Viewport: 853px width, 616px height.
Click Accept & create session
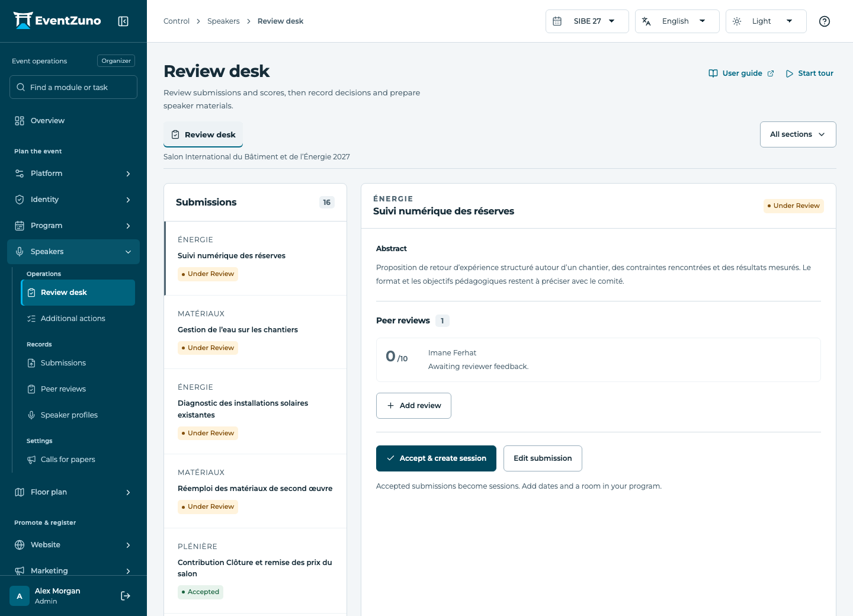(x=436, y=458)
